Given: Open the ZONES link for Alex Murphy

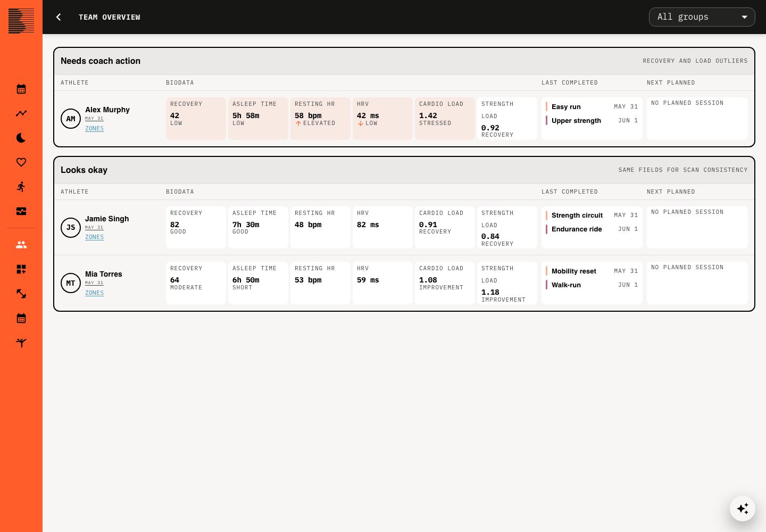Looking at the screenshot, I should (94, 128).
